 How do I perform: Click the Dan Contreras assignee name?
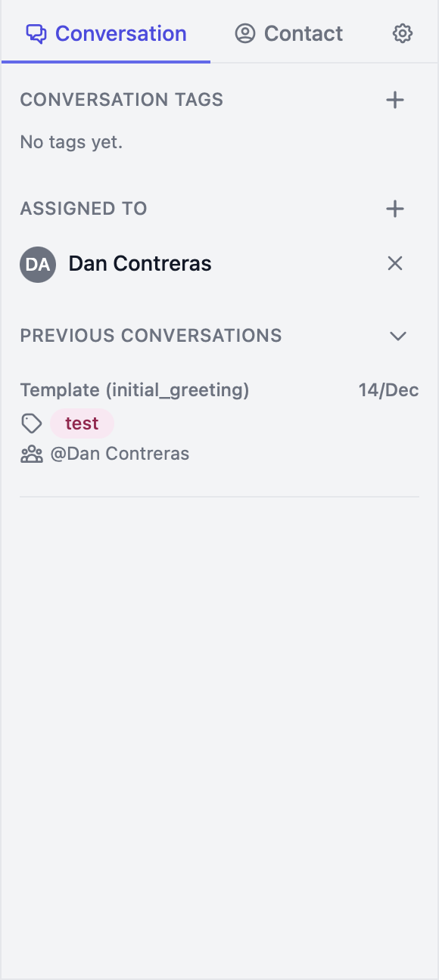(x=139, y=264)
